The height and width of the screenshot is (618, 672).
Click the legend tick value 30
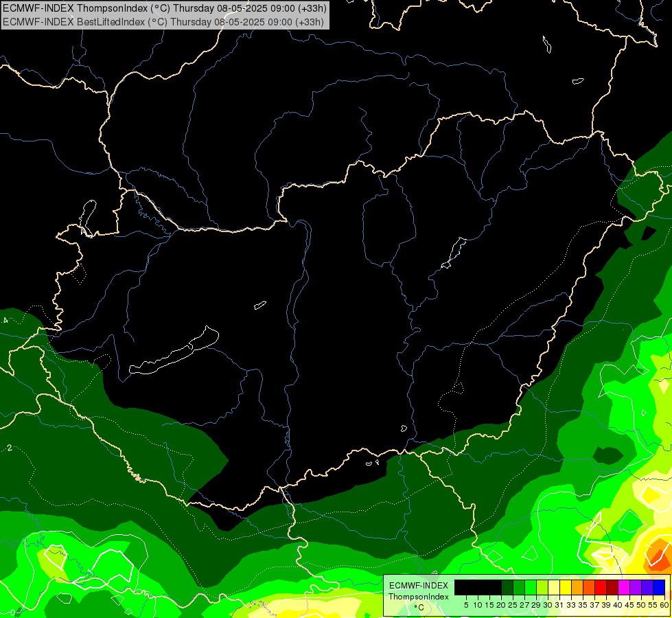coord(548,605)
